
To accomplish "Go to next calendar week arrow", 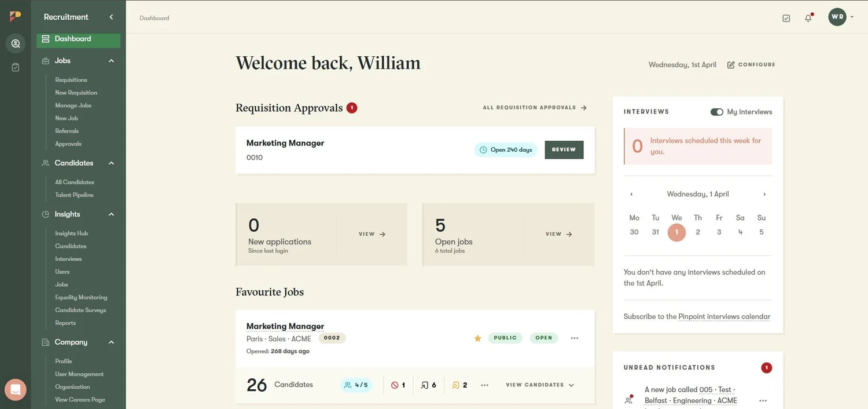I will click(x=764, y=195).
